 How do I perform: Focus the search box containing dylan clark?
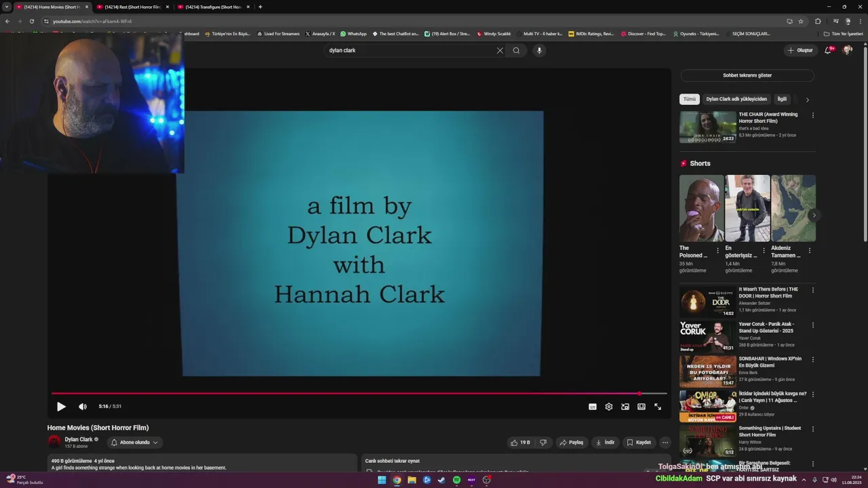410,50
